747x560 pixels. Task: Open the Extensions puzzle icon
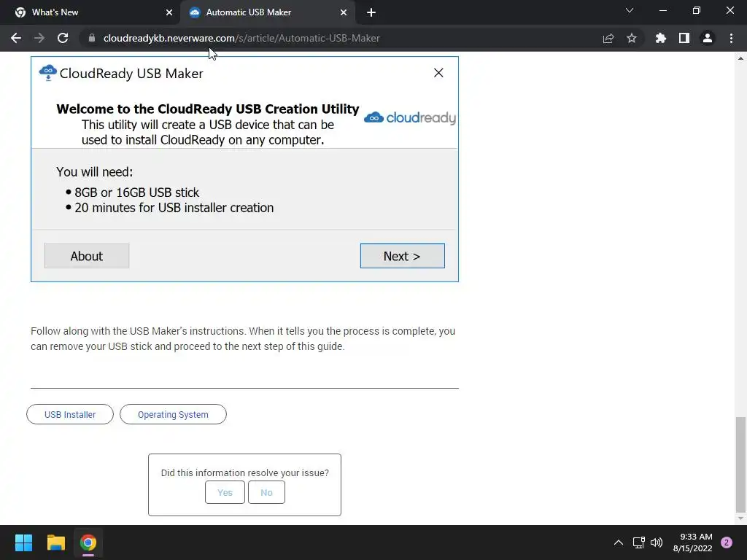pyautogui.click(x=661, y=38)
